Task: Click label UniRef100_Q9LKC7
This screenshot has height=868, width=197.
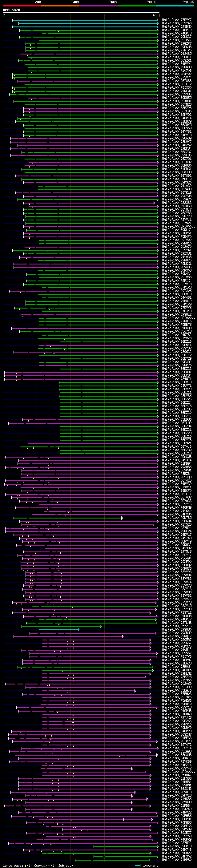Action: [x=177, y=37]
